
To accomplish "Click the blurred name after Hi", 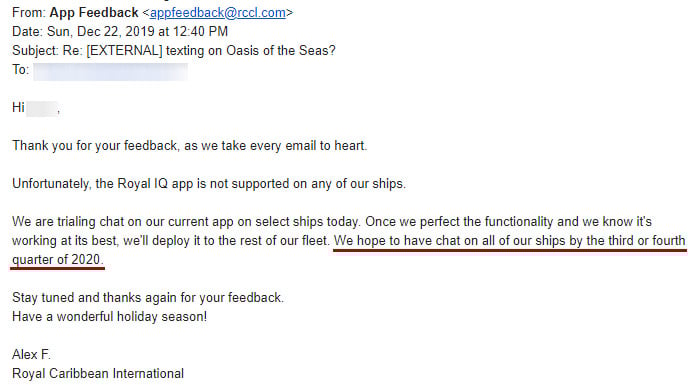I will tap(42, 109).
